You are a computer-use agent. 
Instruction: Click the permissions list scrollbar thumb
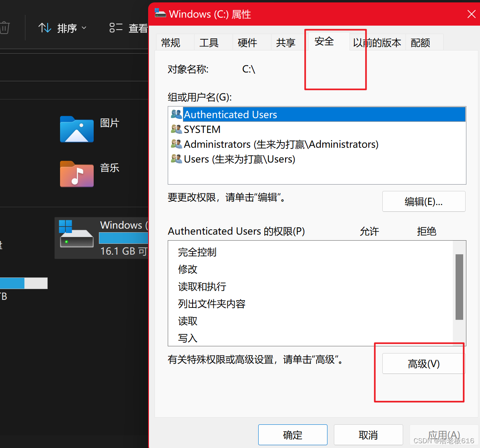[x=459, y=287]
